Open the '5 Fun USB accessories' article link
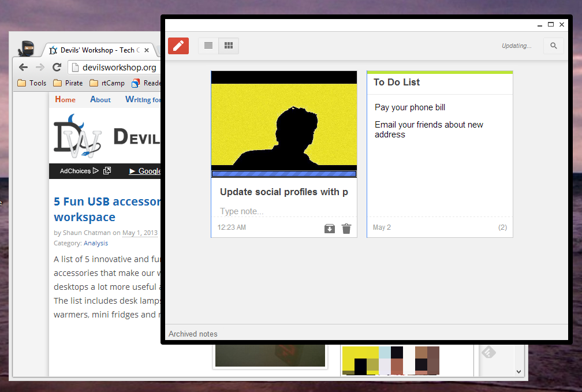 107,209
